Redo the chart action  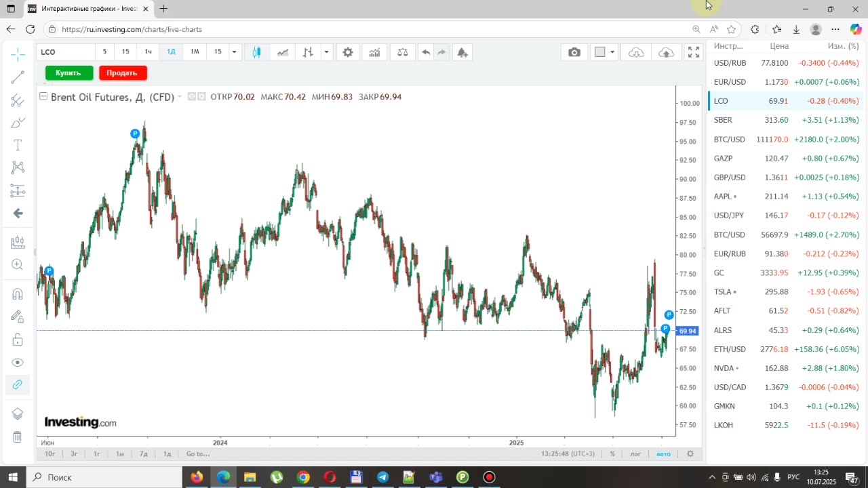tap(441, 52)
